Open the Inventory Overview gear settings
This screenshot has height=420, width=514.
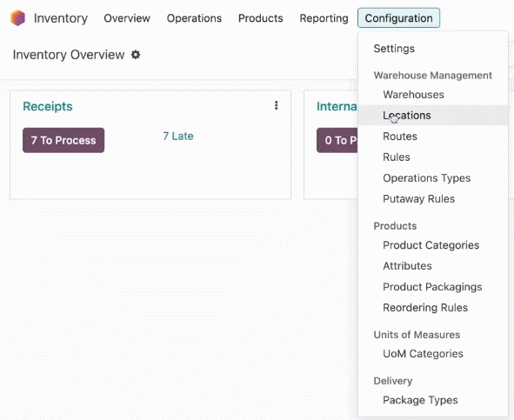(x=136, y=55)
